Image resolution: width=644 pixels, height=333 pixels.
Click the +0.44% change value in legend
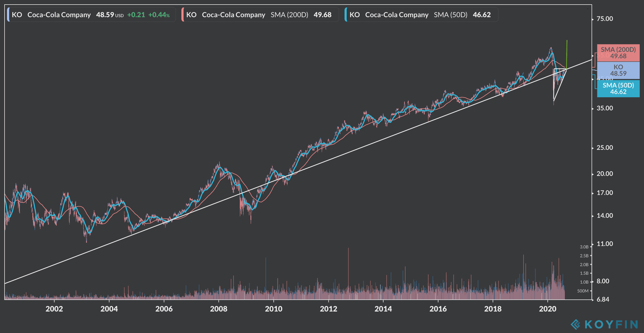[x=159, y=15]
